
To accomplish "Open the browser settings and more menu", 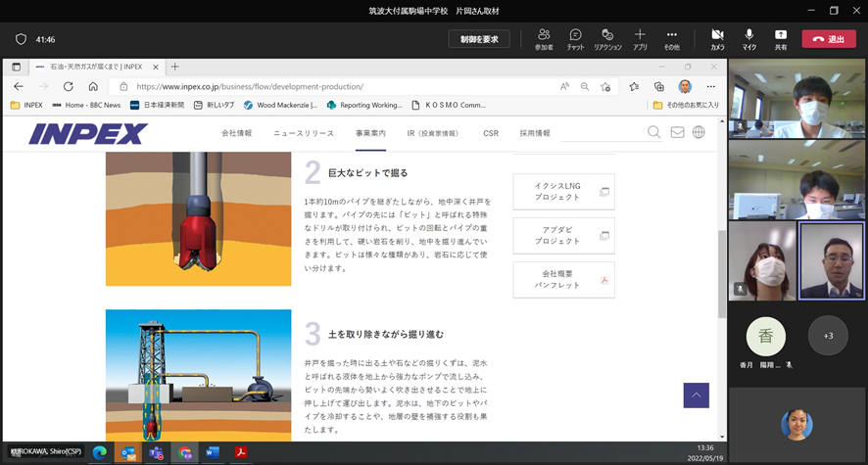I will coord(711,86).
